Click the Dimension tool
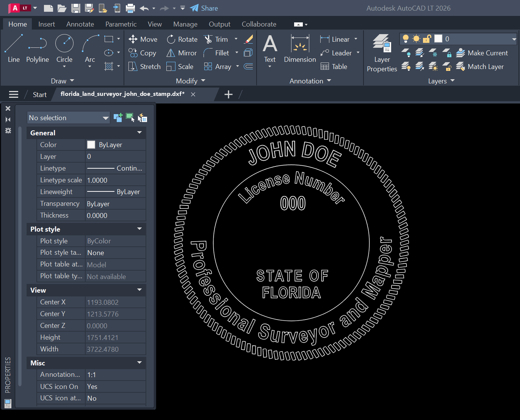 click(x=300, y=49)
